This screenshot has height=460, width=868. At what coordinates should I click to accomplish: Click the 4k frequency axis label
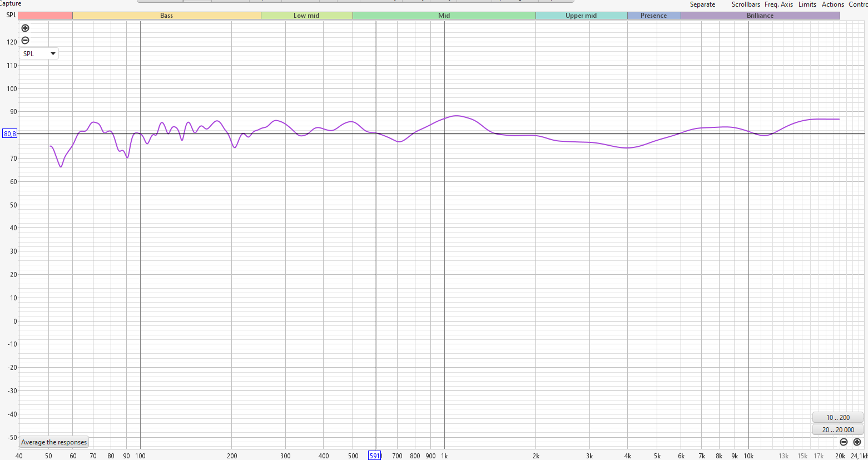[627, 456]
